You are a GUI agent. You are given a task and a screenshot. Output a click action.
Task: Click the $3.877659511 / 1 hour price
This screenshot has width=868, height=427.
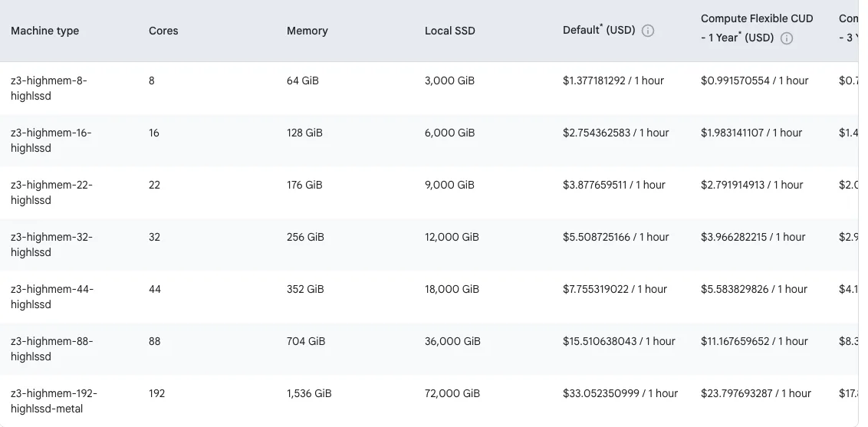coord(614,185)
